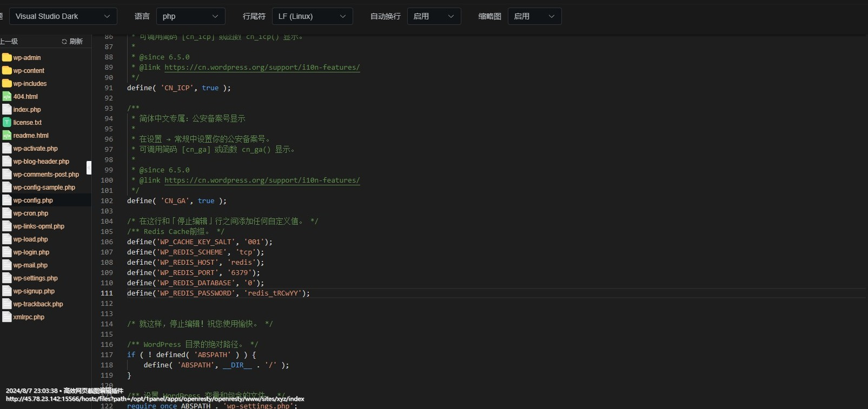The width and height of the screenshot is (868, 409).
Task: Place cursor in define 'CN_GA' line
Action: pos(177,200)
